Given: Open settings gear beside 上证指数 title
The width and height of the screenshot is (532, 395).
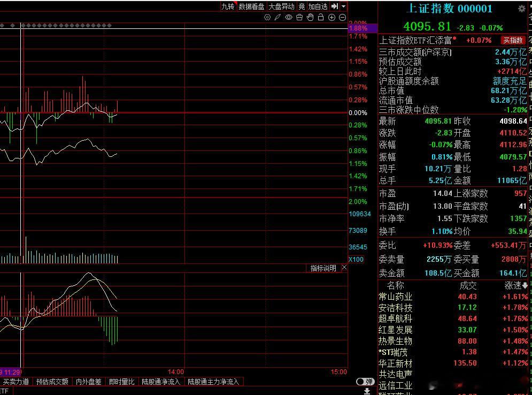Looking at the screenshot, I should click(522, 9).
